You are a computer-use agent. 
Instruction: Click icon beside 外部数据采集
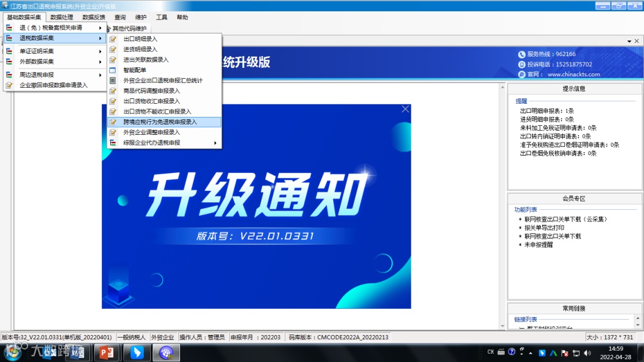pos(9,61)
